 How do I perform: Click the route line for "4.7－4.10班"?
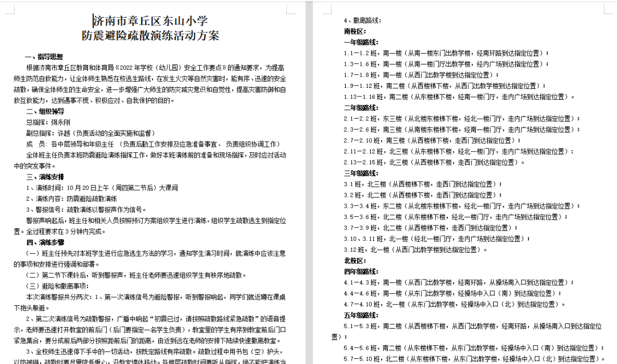(x=455, y=304)
